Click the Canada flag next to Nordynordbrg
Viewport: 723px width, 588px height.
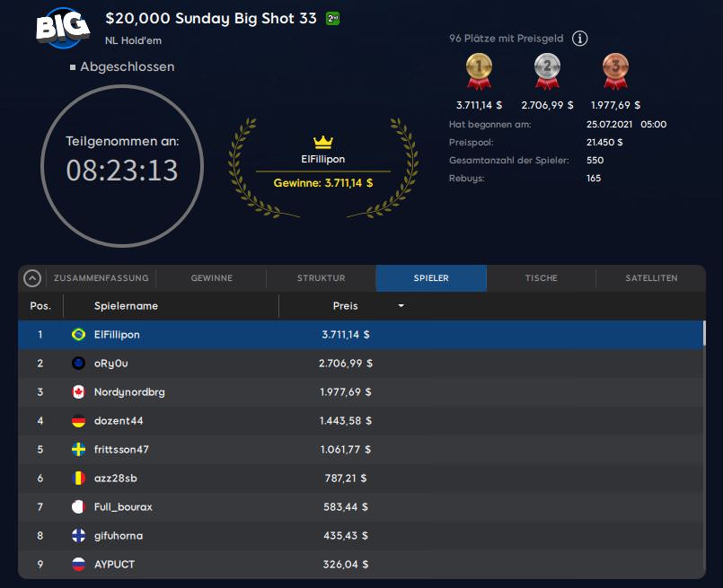[78, 392]
